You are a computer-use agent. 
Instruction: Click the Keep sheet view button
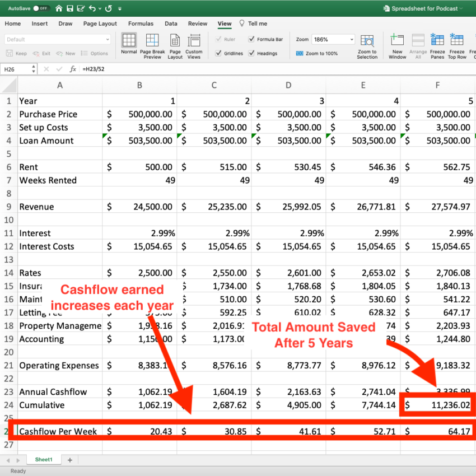pyautogui.click(x=17, y=53)
